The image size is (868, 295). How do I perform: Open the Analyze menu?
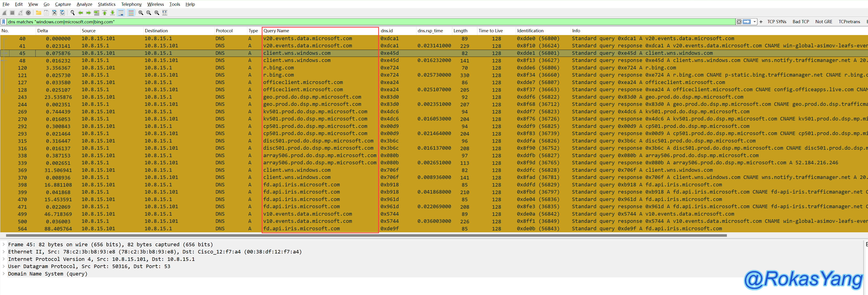[x=84, y=4]
